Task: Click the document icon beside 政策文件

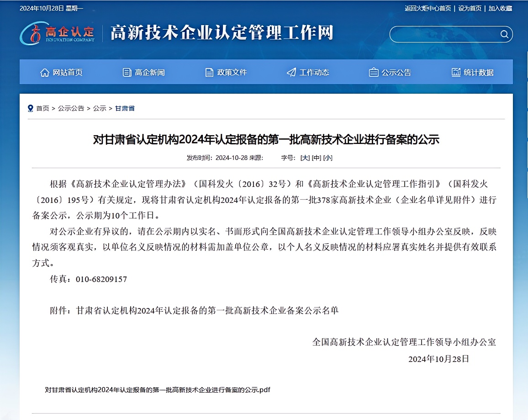Action: pyautogui.click(x=209, y=72)
